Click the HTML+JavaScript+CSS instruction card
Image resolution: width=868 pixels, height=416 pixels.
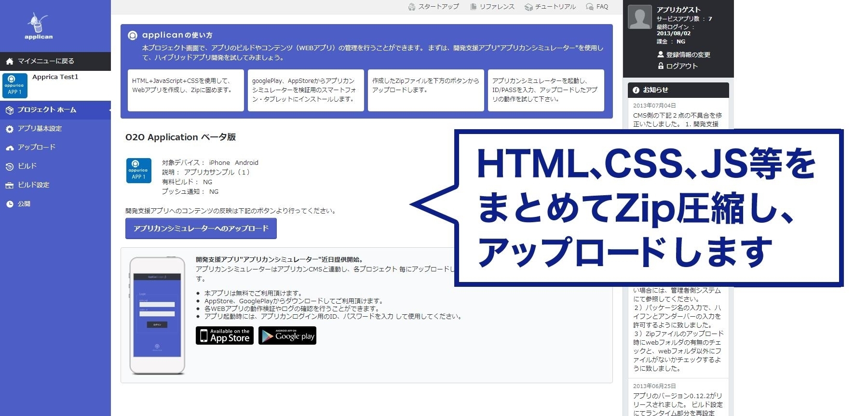coord(186,90)
